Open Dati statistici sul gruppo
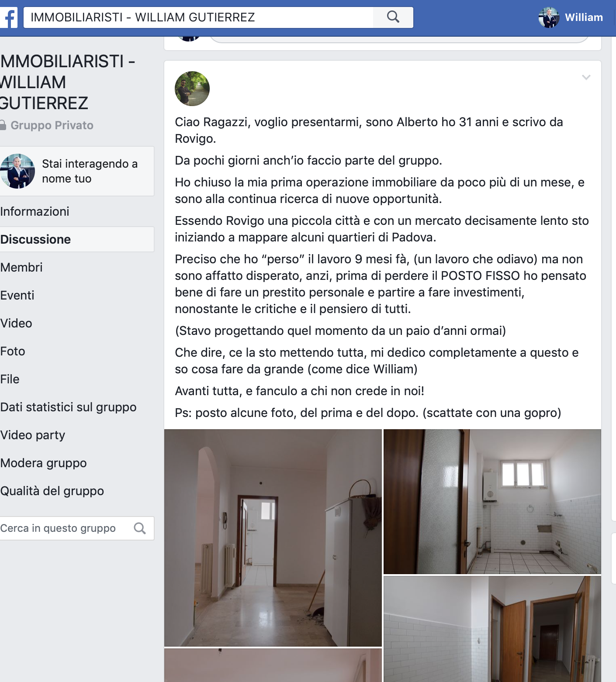Image resolution: width=616 pixels, height=682 pixels. point(68,407)
